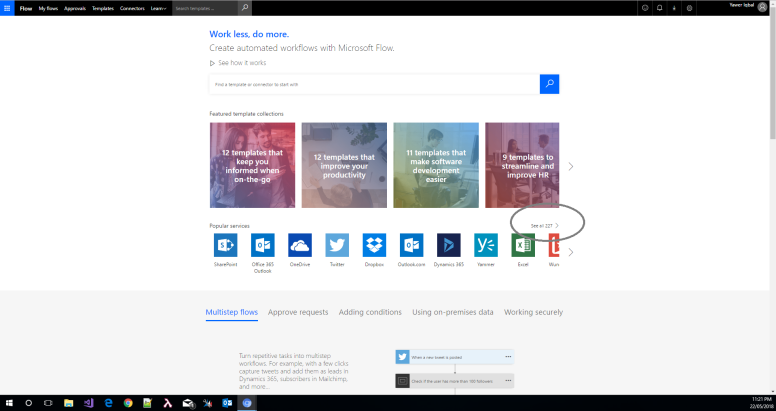The image size is (776, 411).
Task: Open 11 templates software development card
Action: 436,165
